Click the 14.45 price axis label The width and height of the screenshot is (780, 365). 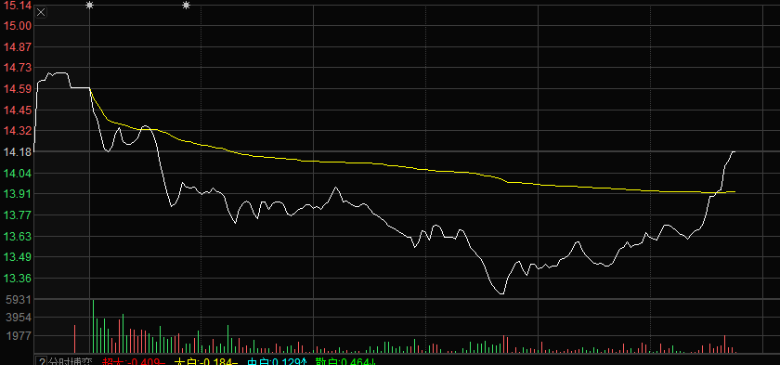(x=17, y=110)
